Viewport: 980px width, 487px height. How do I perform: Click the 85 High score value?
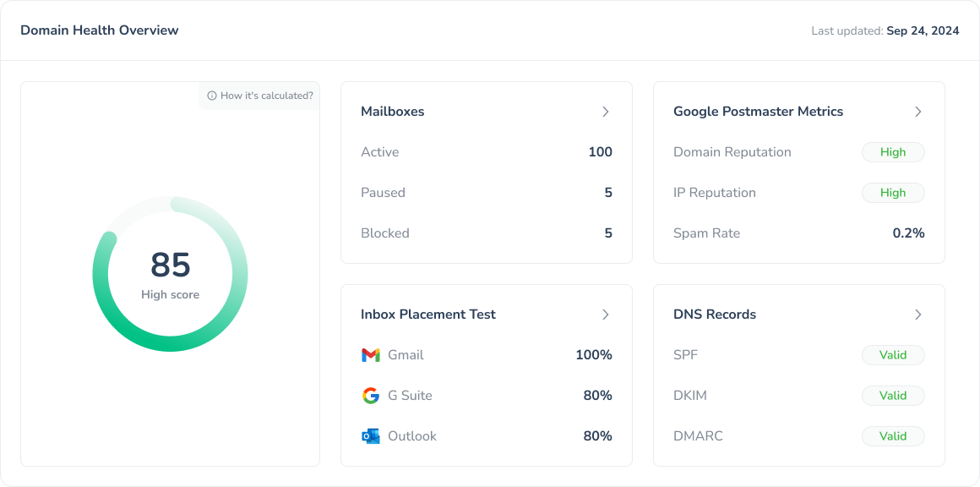point(171,265)
